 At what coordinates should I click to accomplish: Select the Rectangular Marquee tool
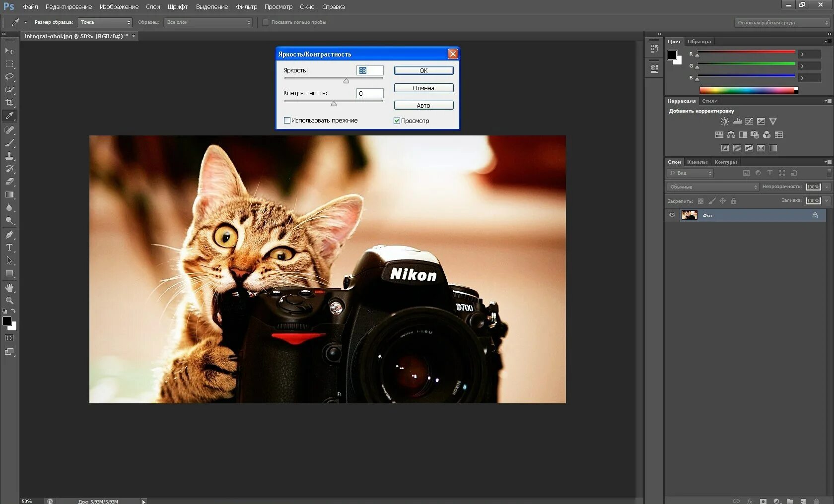point(9,64)
